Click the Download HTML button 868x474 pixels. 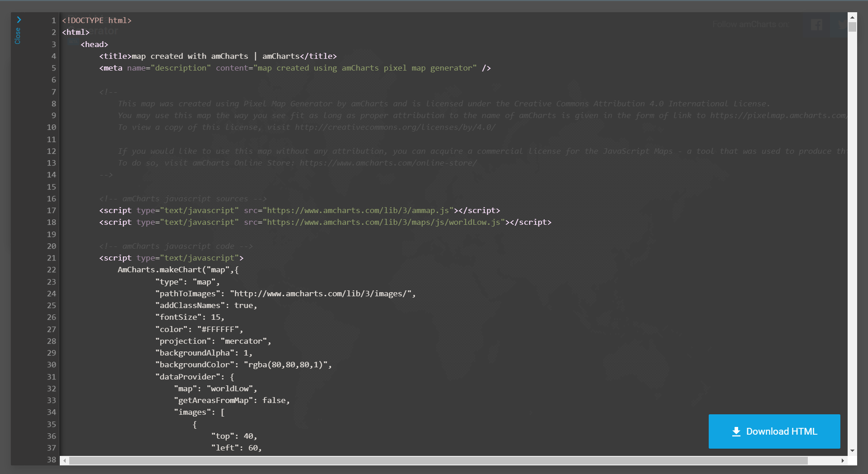(x=774, y=431)
